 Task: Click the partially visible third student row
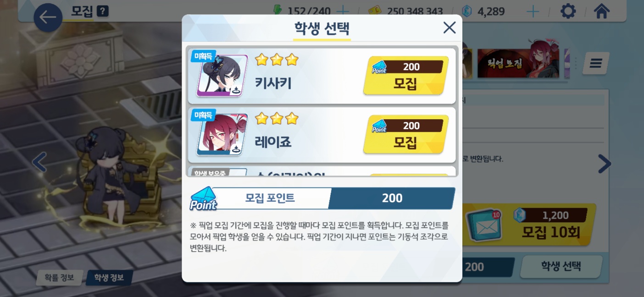click(322, 171)
